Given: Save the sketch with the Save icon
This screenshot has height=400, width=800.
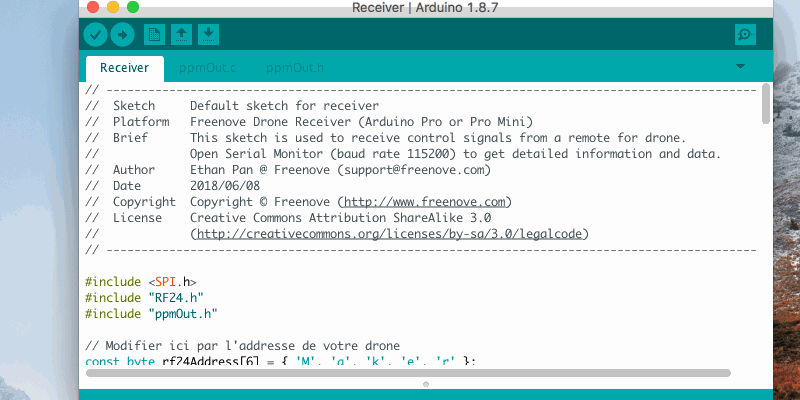Looking at the screenshot, I should [x=208, y=35].
